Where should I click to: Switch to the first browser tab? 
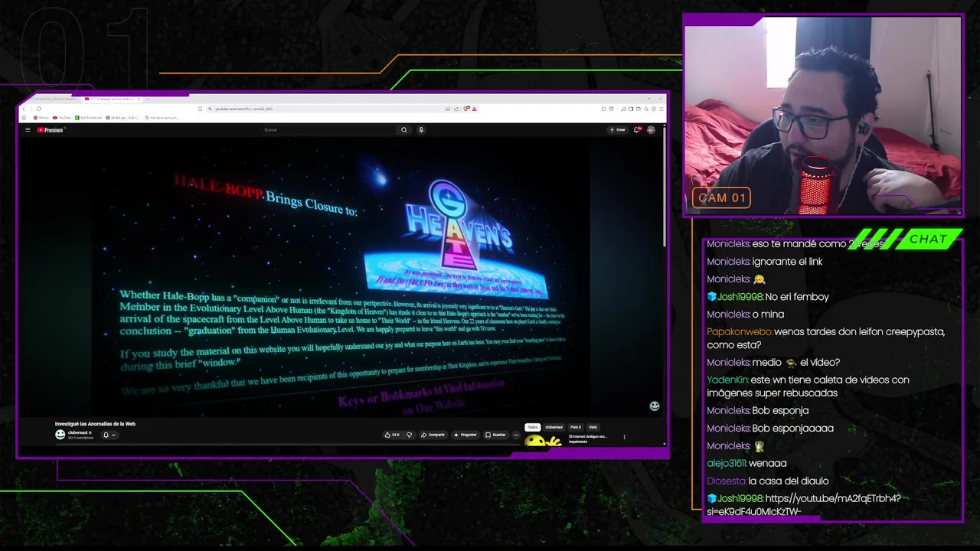(54, 99)
